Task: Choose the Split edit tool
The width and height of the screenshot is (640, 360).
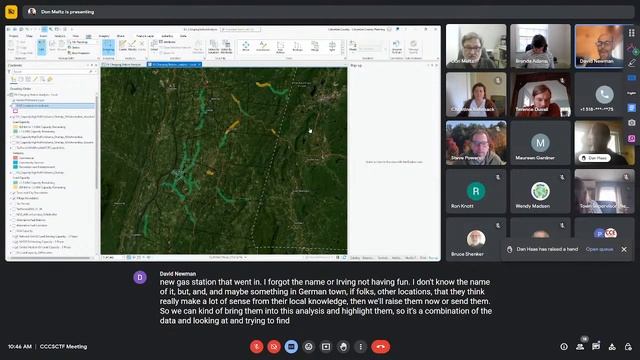Action: click(x=332, y=46)
